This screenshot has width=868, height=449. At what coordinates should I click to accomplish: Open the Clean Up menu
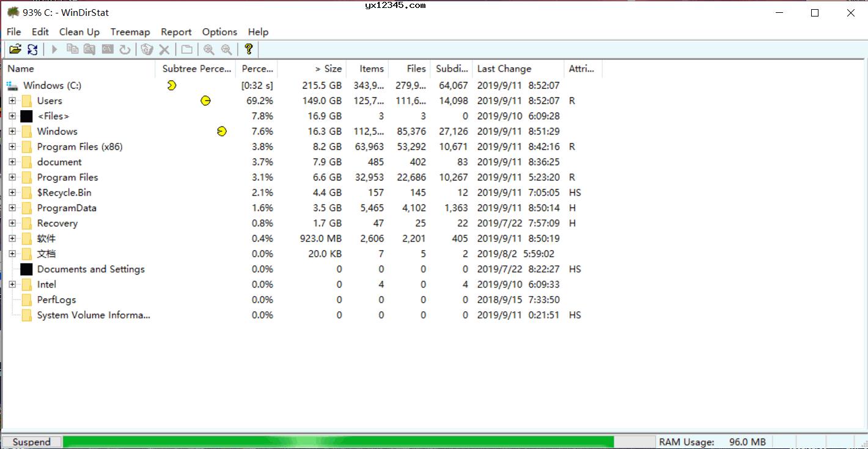[79, 32]
